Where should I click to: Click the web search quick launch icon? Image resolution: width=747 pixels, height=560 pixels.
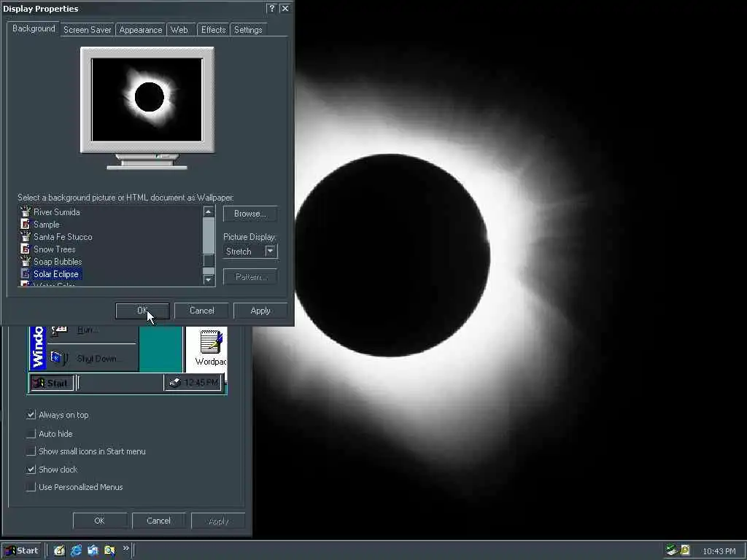pyautogui.click(x=109, y=551)
